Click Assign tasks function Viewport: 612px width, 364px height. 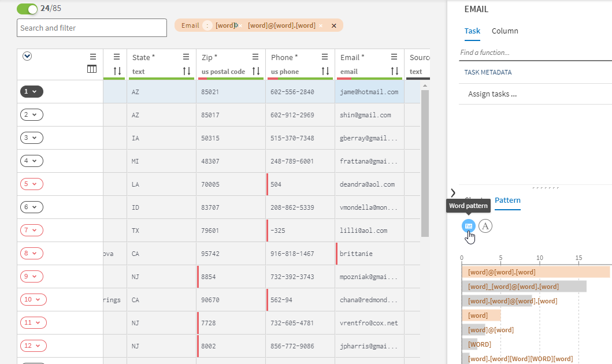(x=492, y=94)
